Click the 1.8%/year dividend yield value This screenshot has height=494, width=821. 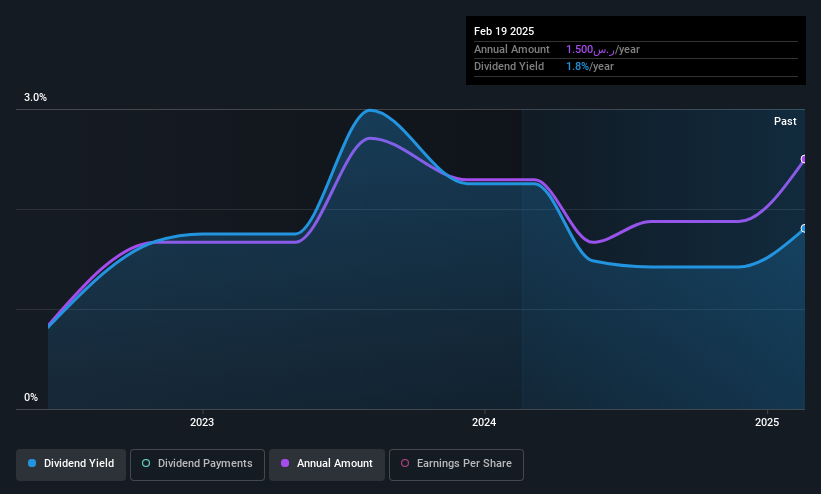[x=590, y=67]
